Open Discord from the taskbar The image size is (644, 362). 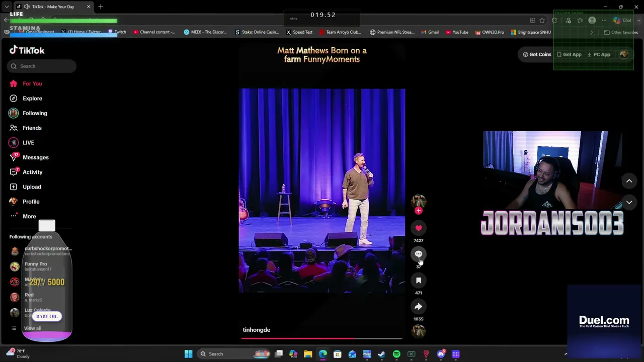point(441,354)
